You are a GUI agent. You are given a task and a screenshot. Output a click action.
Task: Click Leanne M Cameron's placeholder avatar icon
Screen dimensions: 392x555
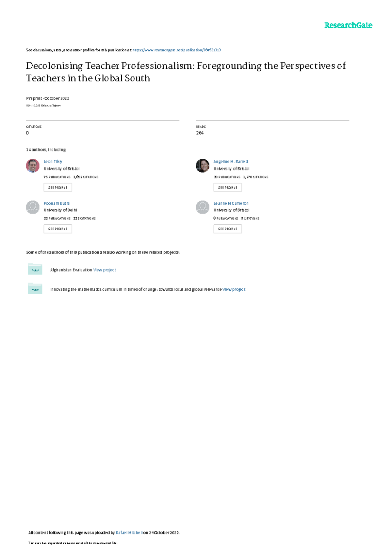[203, 207]
